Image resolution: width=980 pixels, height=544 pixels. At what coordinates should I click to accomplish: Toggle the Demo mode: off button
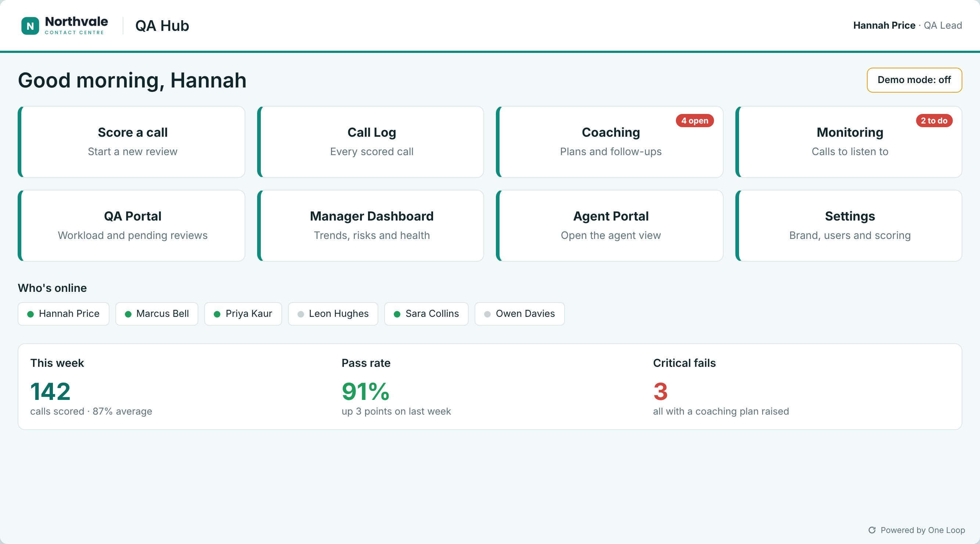coord(914,80)
